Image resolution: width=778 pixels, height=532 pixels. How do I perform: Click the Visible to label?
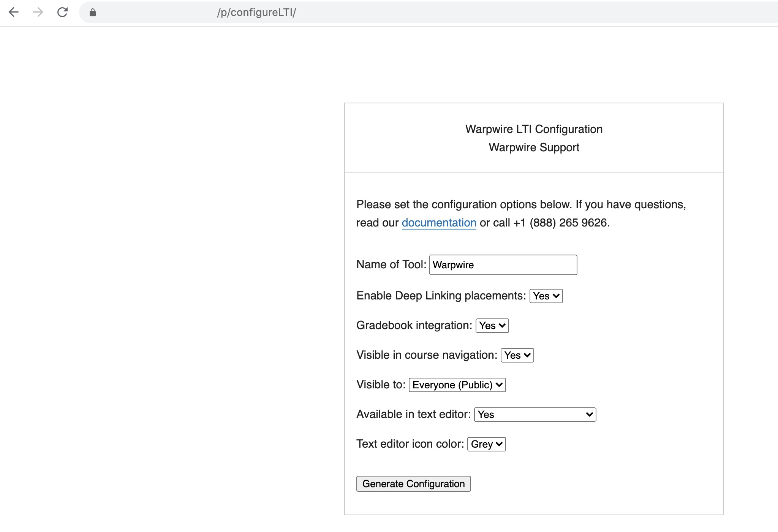click(x=381, y=385)
